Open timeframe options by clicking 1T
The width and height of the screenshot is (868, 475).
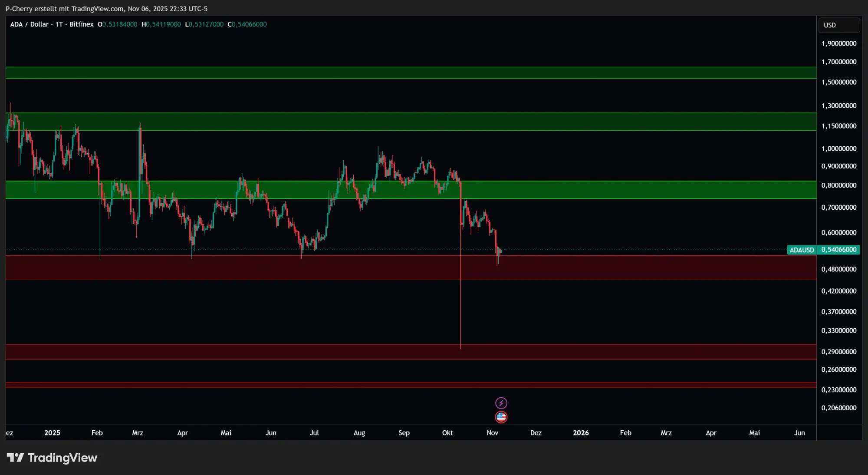(59, 24)
